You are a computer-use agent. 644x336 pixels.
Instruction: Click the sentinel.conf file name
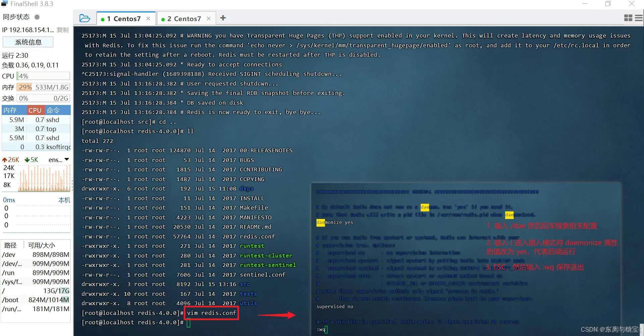click(x=263, y=275)
